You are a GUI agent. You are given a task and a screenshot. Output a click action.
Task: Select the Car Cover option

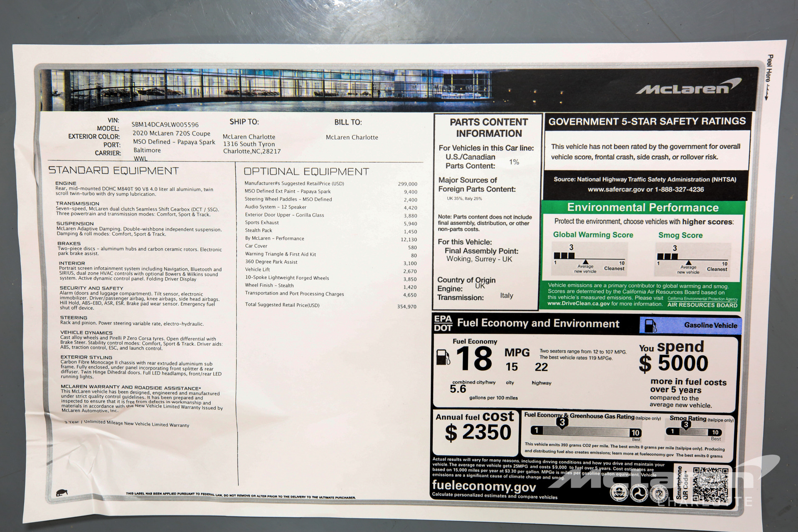click(331, 246)
